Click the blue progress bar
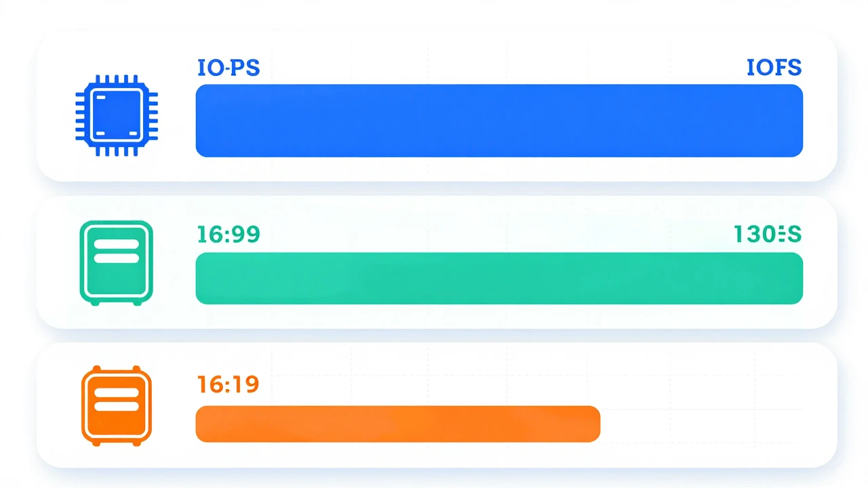868x488 pixels. [499, 121]
